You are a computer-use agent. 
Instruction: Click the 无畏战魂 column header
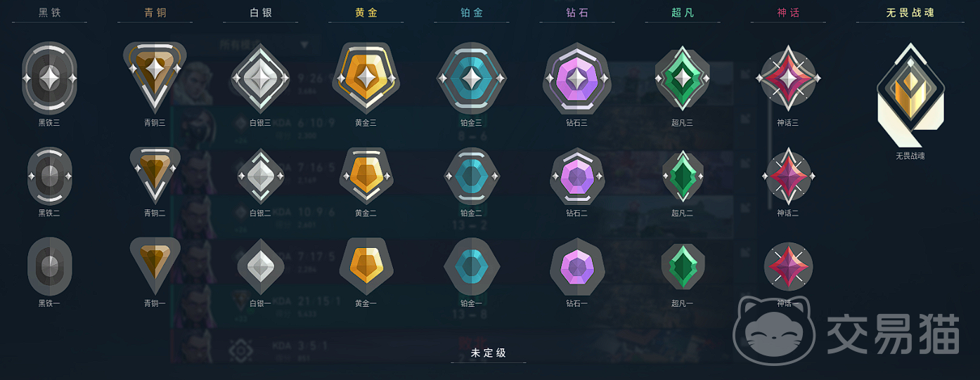coord(910,13)
